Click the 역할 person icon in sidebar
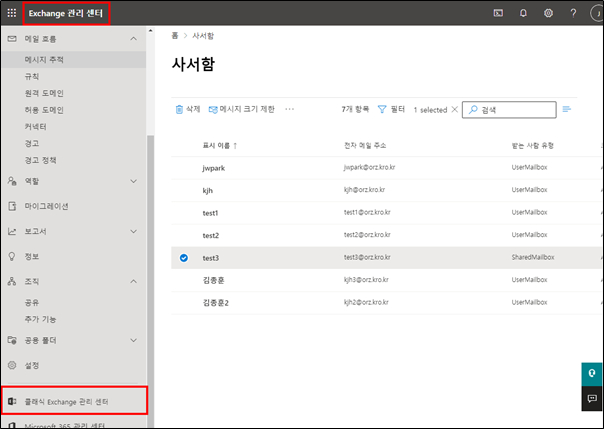604x429 pixels. [12, 181]
